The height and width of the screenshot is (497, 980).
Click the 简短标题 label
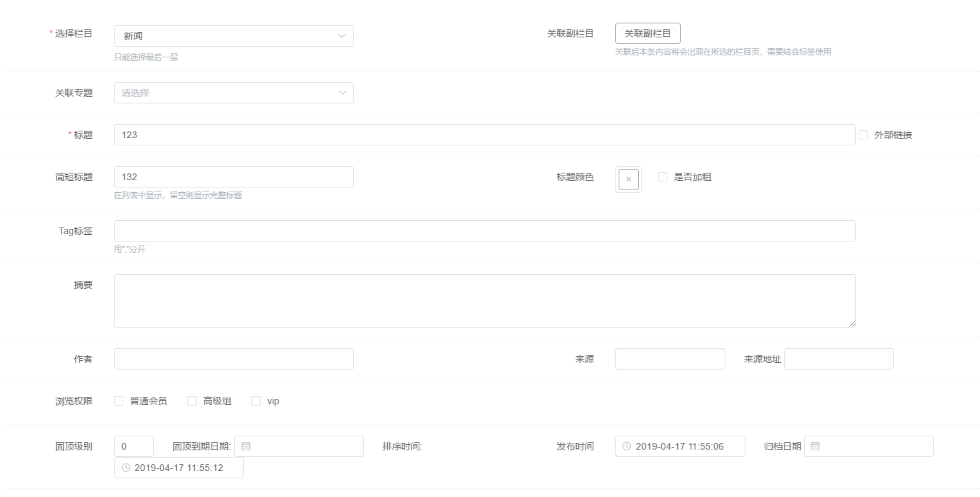point(74,177)
